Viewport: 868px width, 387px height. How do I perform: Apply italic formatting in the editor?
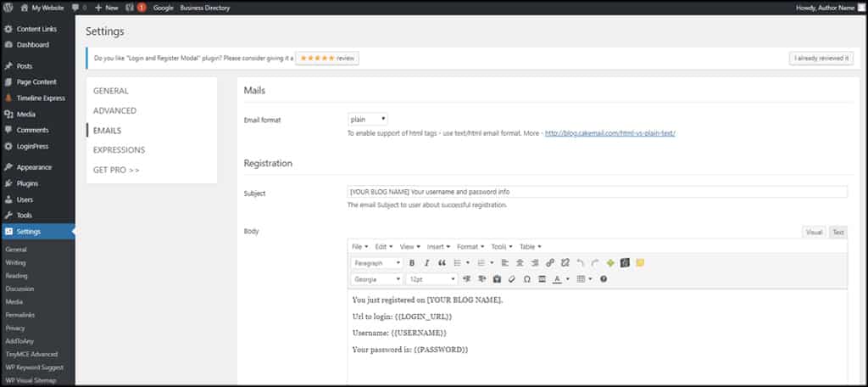tap(426, 263)
